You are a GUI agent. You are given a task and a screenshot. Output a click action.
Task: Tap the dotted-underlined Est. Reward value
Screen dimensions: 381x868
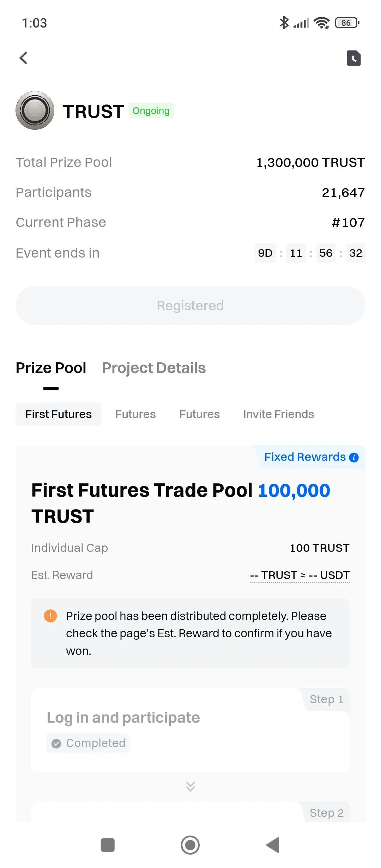click(300, 575)
